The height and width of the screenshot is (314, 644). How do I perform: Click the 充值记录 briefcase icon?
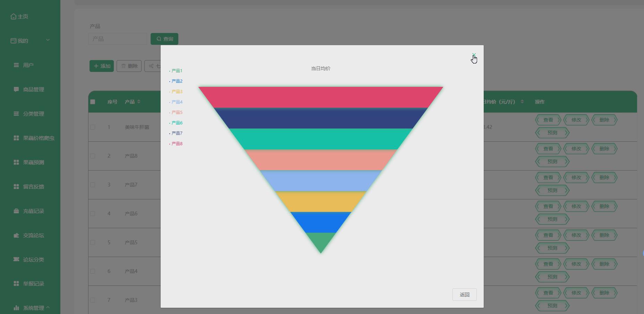pos(16,211)
